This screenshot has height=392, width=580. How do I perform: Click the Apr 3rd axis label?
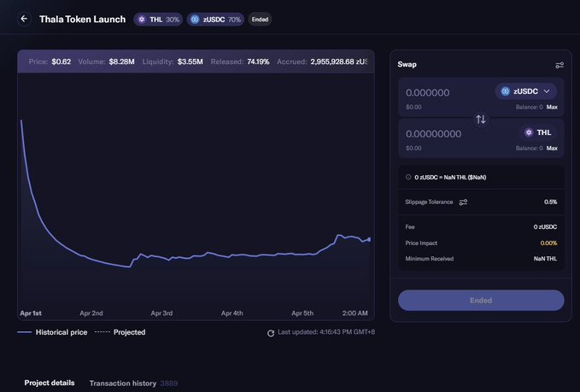point(161,313)
